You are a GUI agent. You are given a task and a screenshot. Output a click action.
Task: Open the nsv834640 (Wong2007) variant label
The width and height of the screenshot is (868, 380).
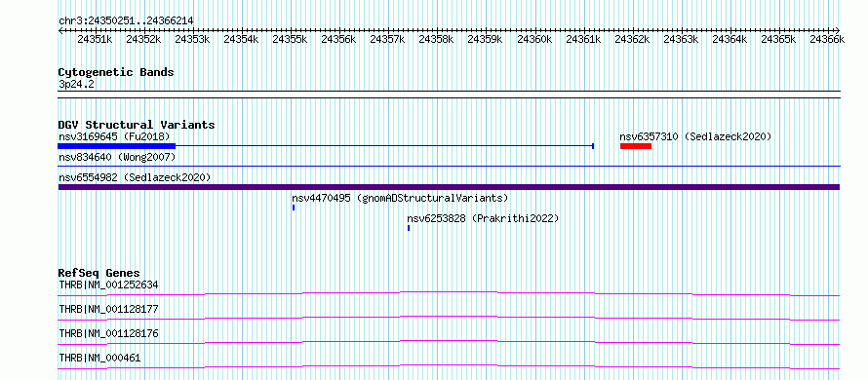click(x=117, y=158)
